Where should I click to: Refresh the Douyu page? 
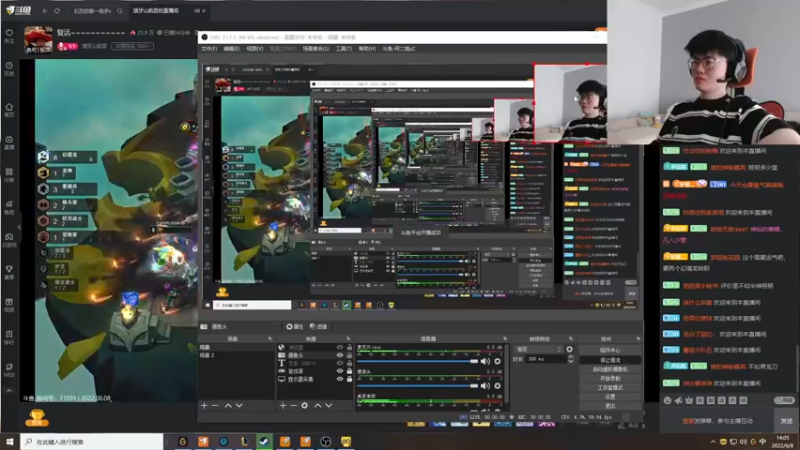[57, 11]
